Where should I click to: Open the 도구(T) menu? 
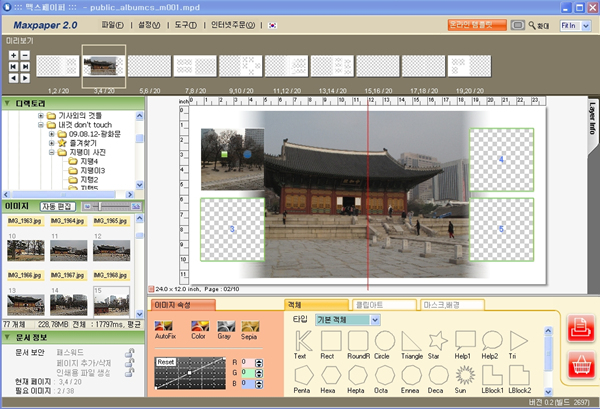click(186, 25)
